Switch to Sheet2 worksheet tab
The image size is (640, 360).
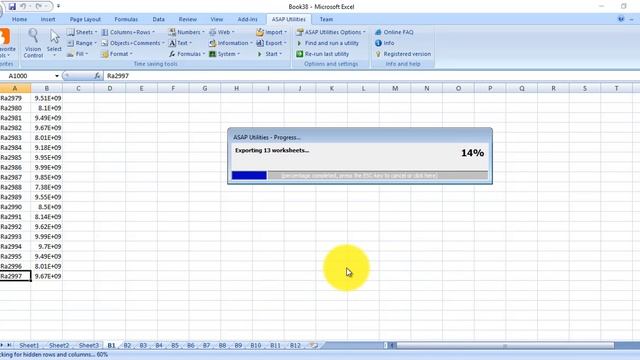pos(59,345)
